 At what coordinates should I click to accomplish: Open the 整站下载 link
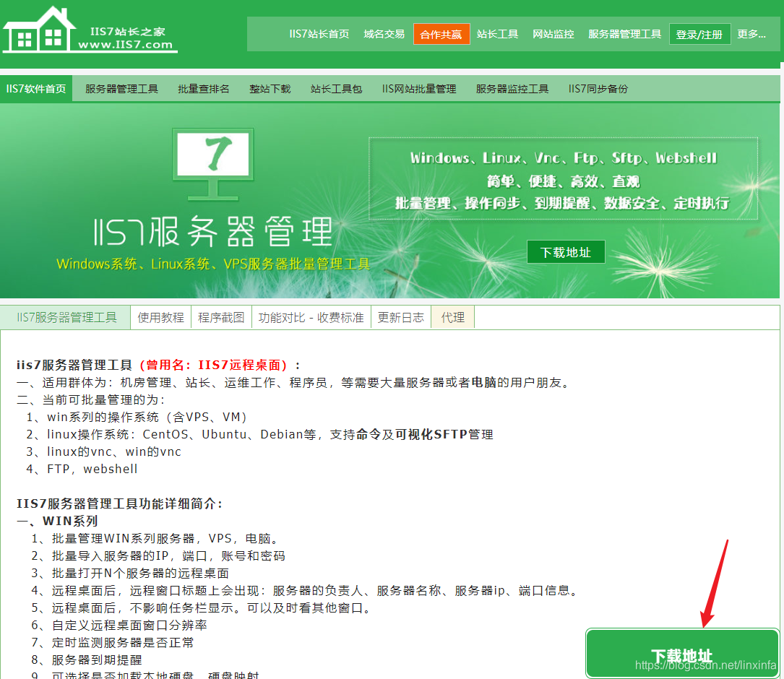(x=270, y=89)
